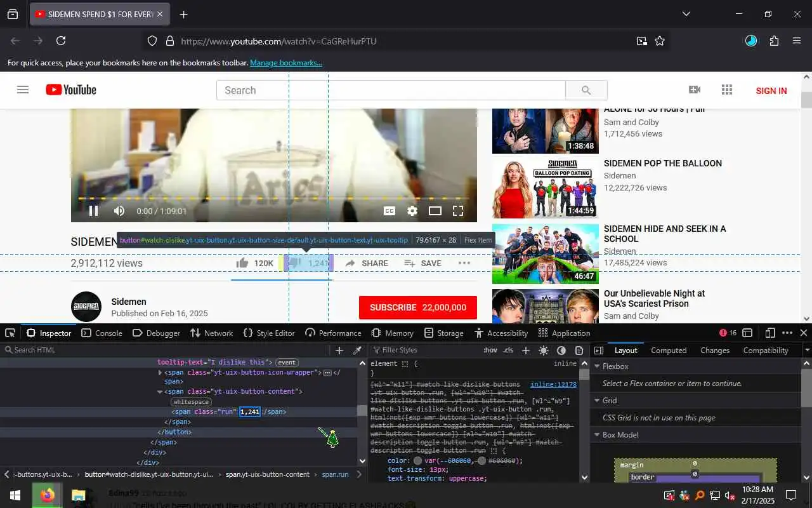This screenshot has width=812, height=508.
Task: Open the Console tab
Action: pyautogui.click(x=101, y=333)
